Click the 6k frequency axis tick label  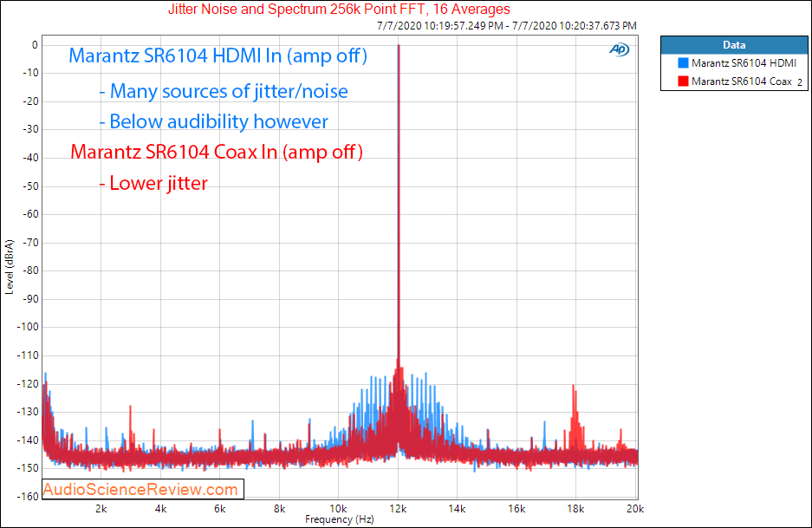[219, 509]
